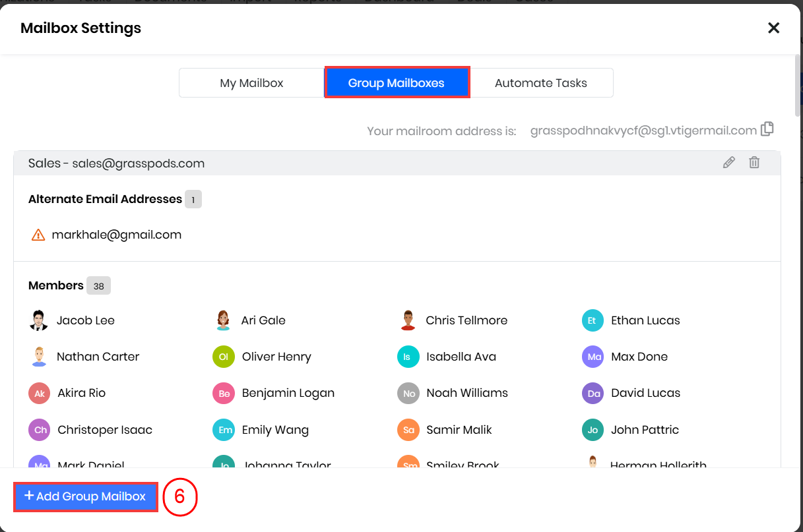Click Chris Tellmore's avatar photo
The image size is (803, 532).
408,320
